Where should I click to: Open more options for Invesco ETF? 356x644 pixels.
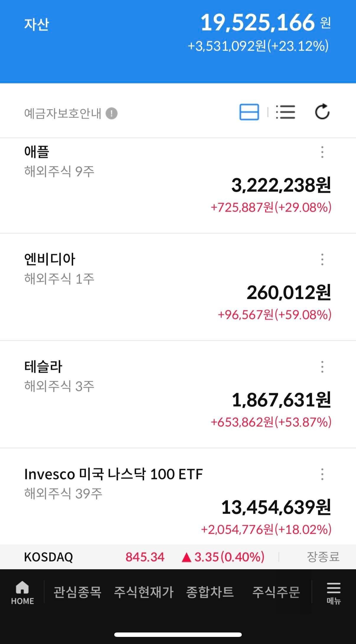click(322, 474)
